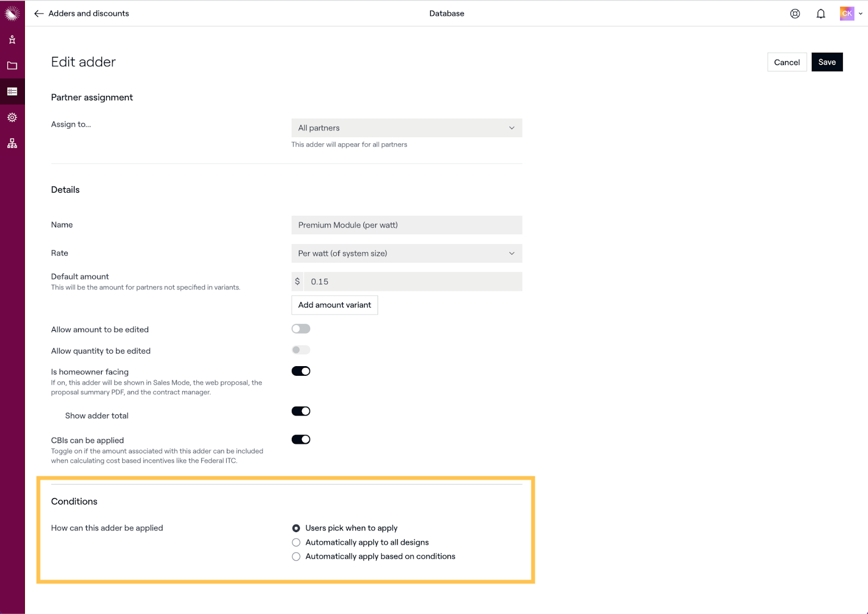Viewport: 868px width, 614px height.
Task: Select Automatically apply to all designs
Action: pyautogui.click(x=296, y=542)
